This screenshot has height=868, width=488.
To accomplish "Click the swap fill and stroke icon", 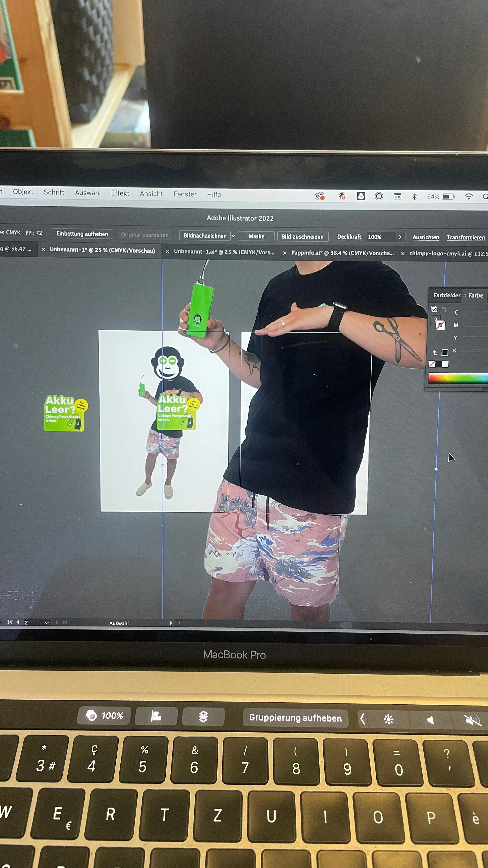I will coord(444,309).
